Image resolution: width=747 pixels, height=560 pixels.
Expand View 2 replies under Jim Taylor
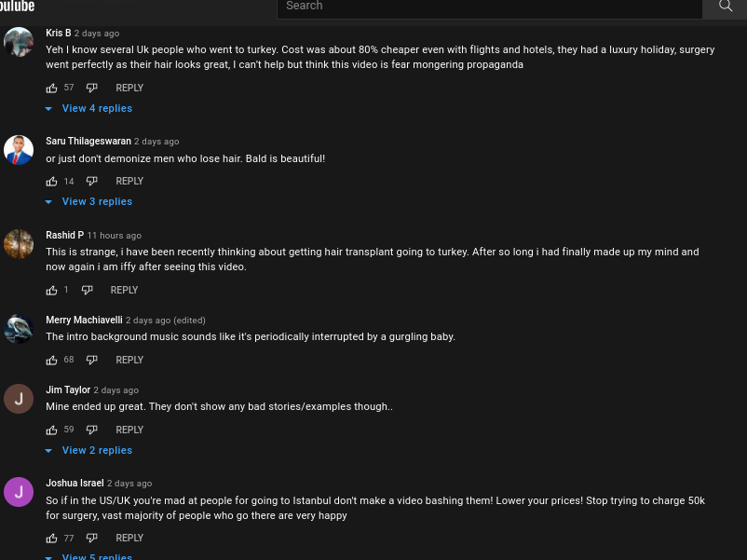tap(89, 450)
